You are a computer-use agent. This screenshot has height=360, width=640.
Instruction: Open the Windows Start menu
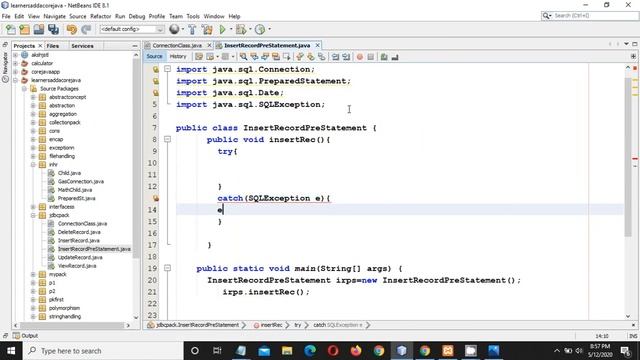11,351
